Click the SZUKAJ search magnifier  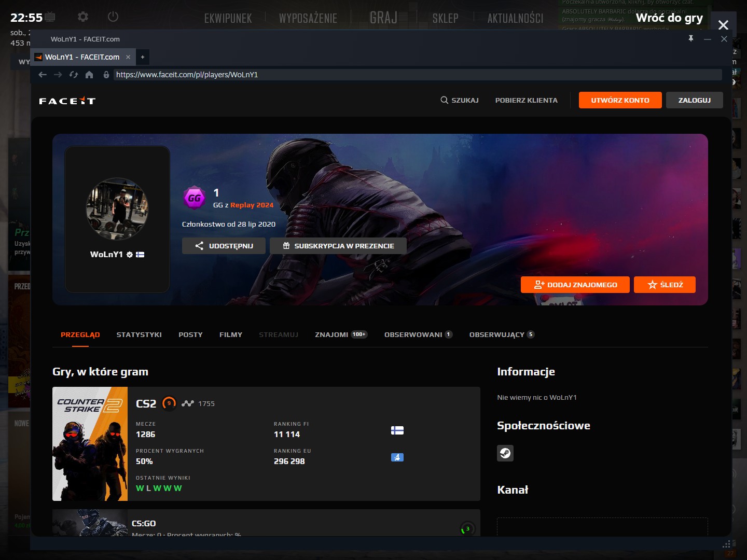pos(460,100)
